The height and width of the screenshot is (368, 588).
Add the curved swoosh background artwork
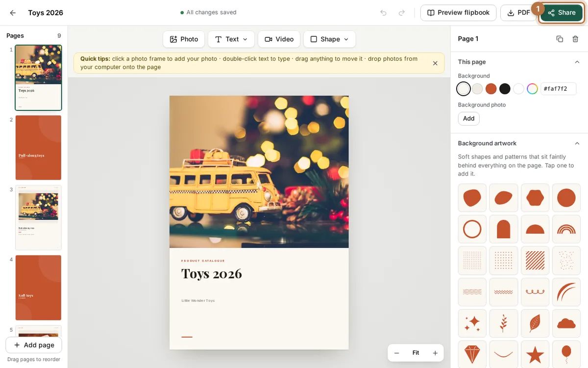(x=566, y=292)
